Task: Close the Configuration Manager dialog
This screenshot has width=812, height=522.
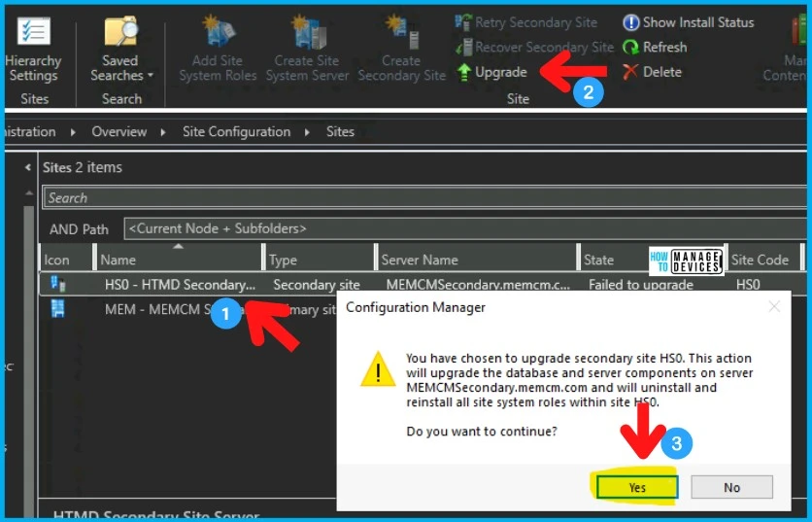Action: click(774, 307)
